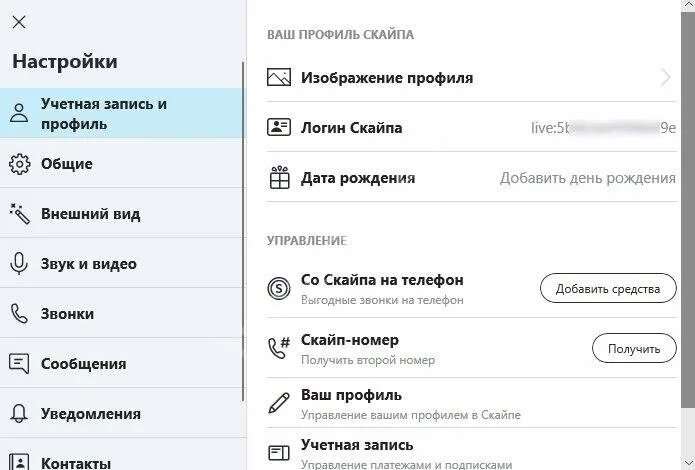Viewport: 695px width, 470px height.
Task: Click Получить второй номер subtitle
Action: click(368, 360)
